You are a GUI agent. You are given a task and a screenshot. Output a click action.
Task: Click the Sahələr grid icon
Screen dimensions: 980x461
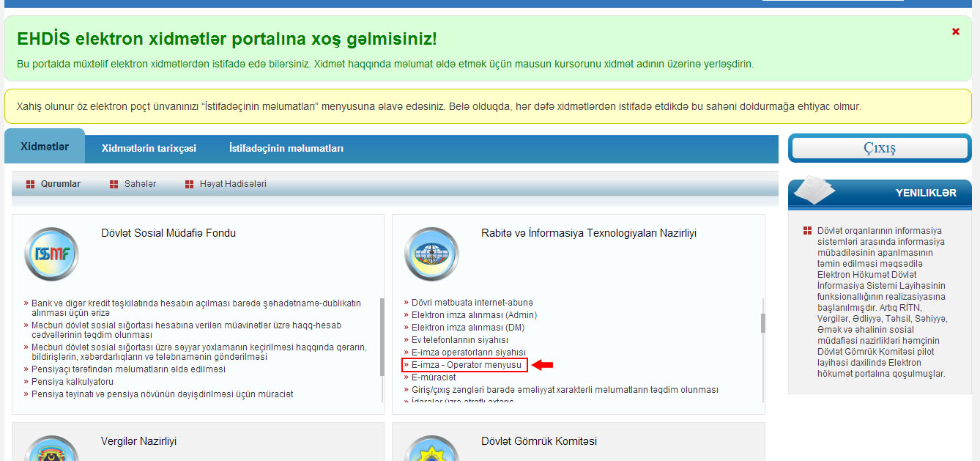[x=114, y=184]
